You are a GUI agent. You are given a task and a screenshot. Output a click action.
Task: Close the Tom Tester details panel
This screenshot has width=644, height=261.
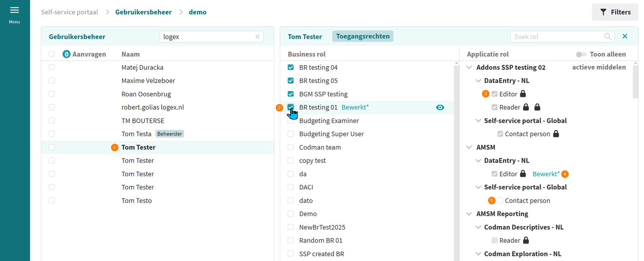(625, 37)
